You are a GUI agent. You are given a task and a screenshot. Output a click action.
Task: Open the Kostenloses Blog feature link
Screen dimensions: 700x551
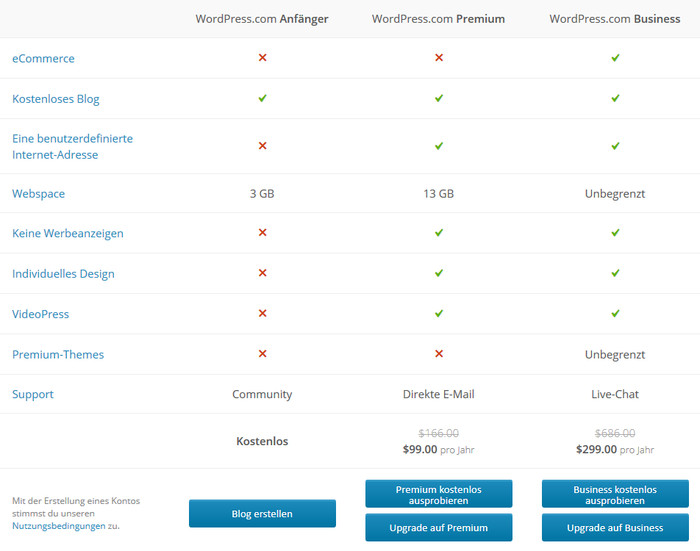pyautogui.click(x=56, y=99)
